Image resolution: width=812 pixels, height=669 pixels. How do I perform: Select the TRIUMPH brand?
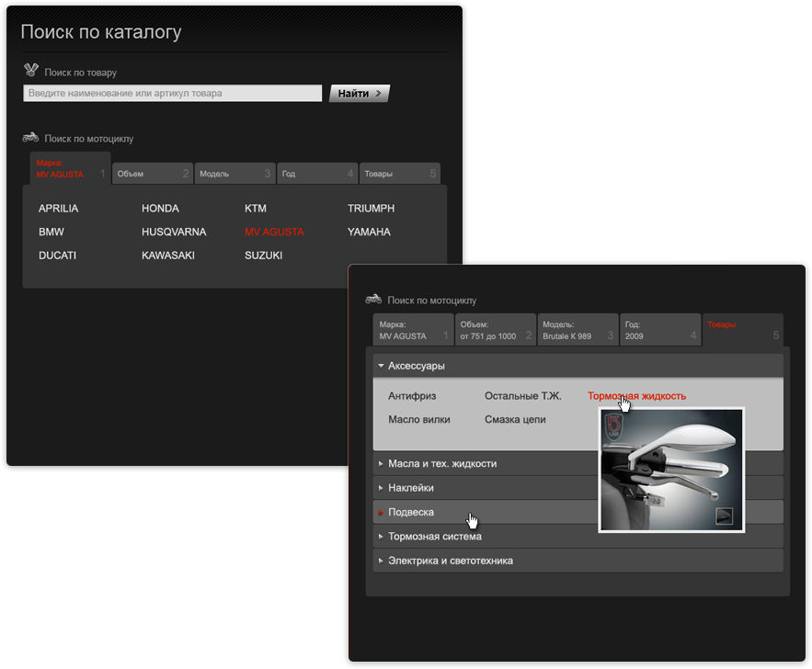pos(371,208)
